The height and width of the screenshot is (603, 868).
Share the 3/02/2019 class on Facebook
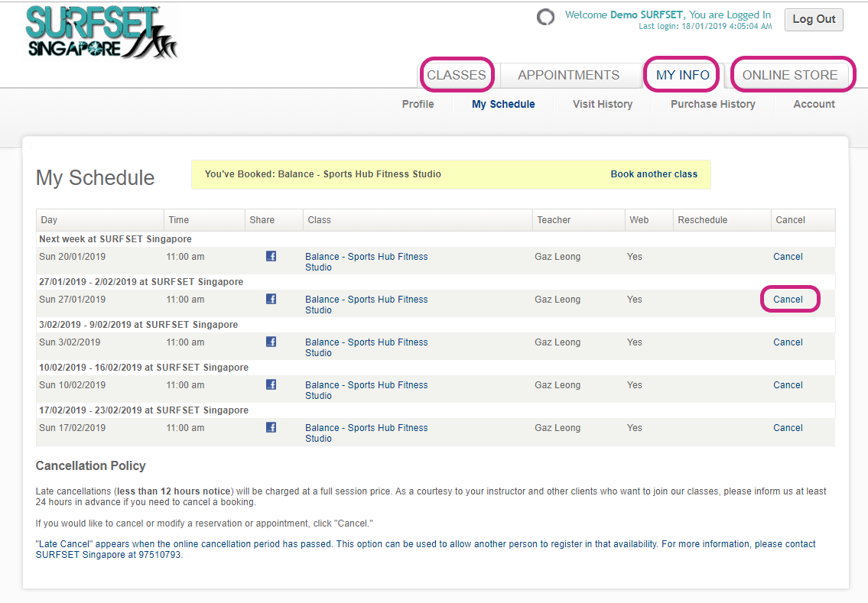(x=271, y=342)
